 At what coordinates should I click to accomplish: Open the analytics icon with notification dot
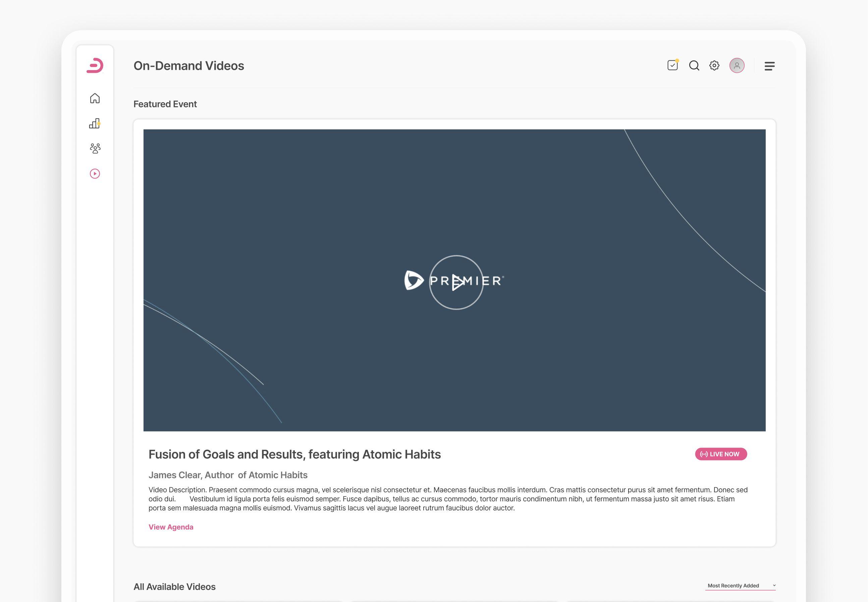(95, 123)
